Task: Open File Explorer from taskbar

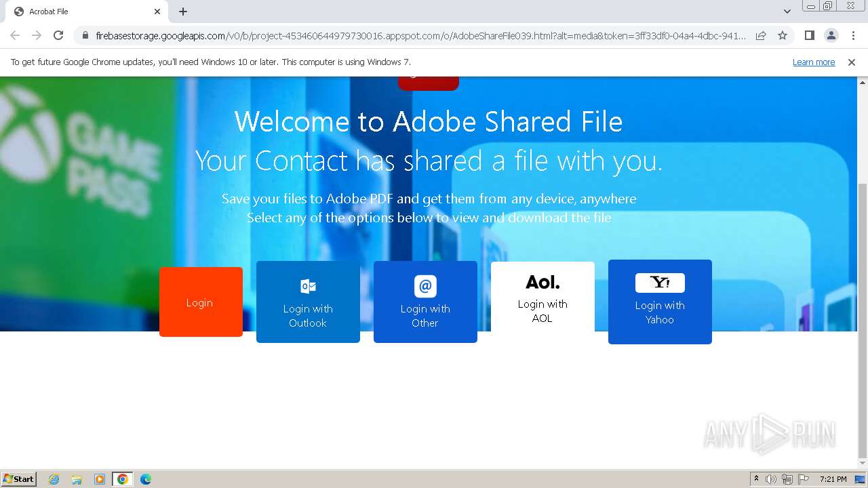Action: point(77,479)
